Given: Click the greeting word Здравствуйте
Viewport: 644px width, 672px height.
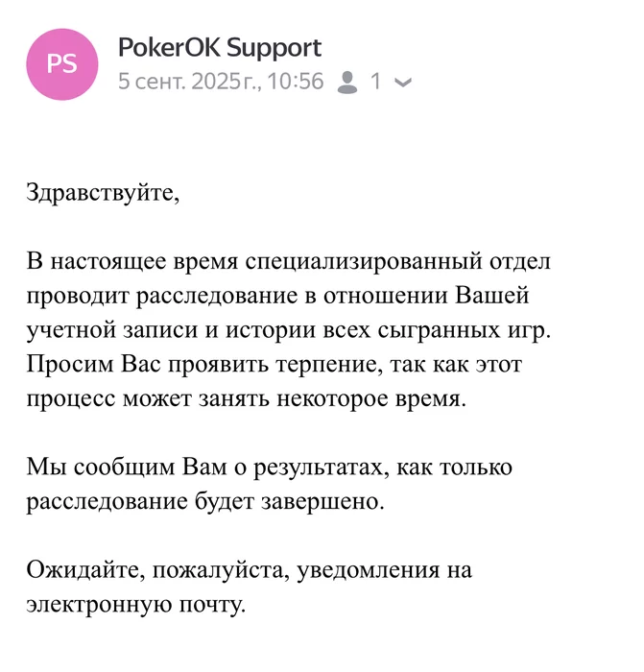Looking at the screenshot, I should pos(102,191).
